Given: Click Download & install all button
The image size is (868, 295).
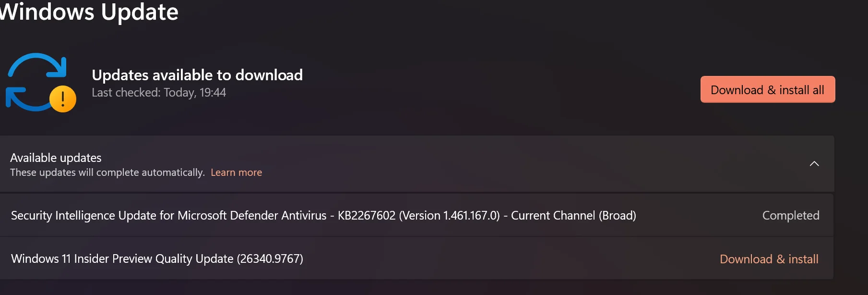Looking at the screenshot, I should [x=768, y=90].
